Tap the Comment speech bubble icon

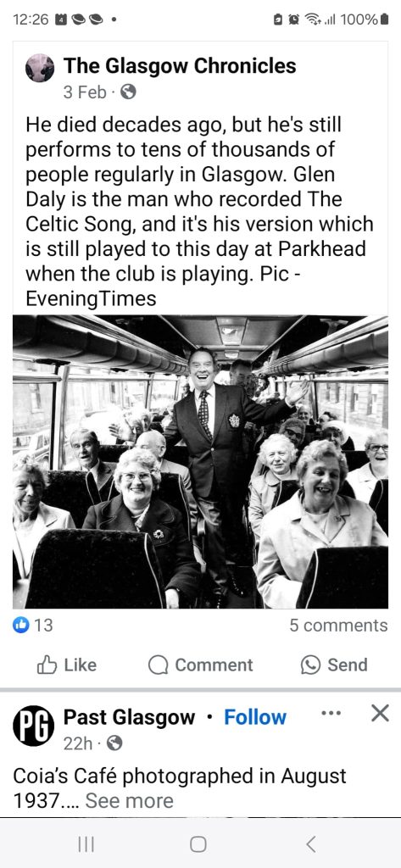[158, 665]
